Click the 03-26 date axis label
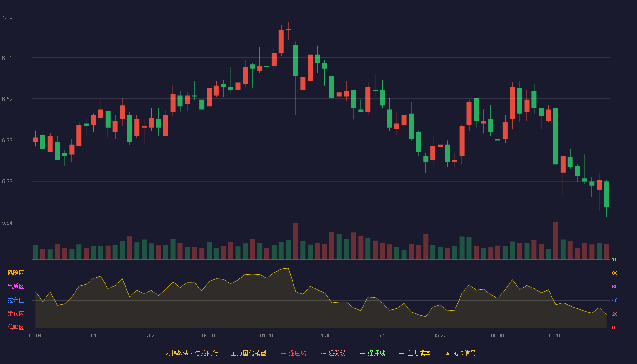The height and width of the screenshot is (364, 637). (x=151, y=335)
